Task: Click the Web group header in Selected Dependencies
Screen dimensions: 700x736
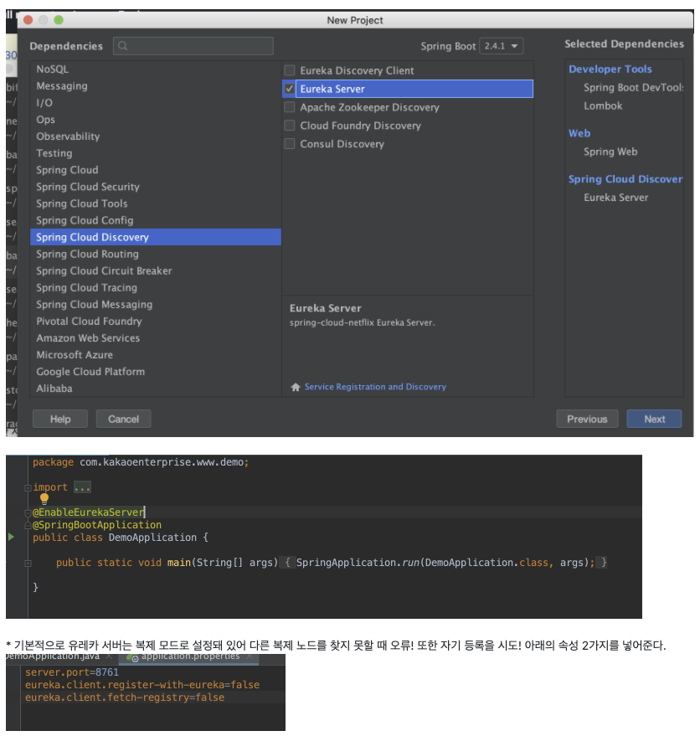Action: 579,133
